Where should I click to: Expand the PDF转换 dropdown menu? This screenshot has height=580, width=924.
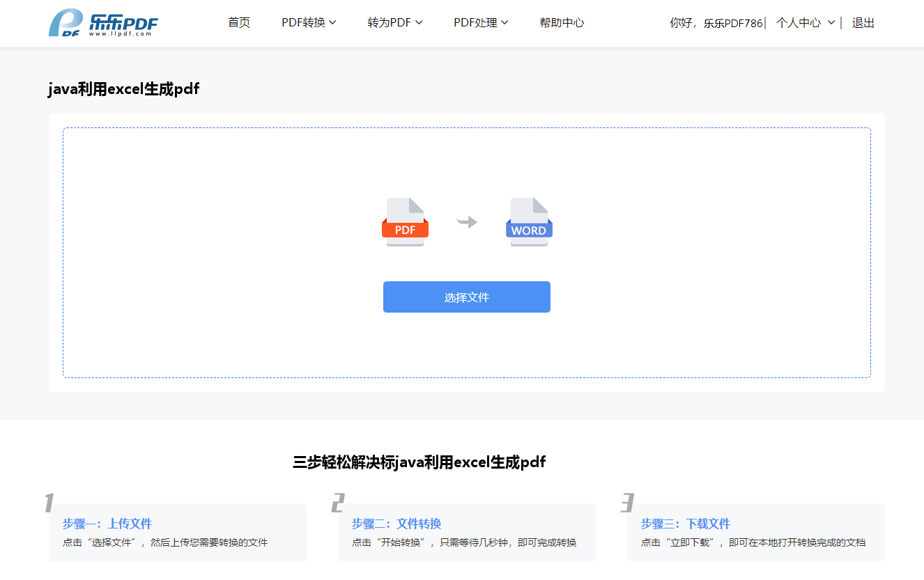tap(309, 23)
